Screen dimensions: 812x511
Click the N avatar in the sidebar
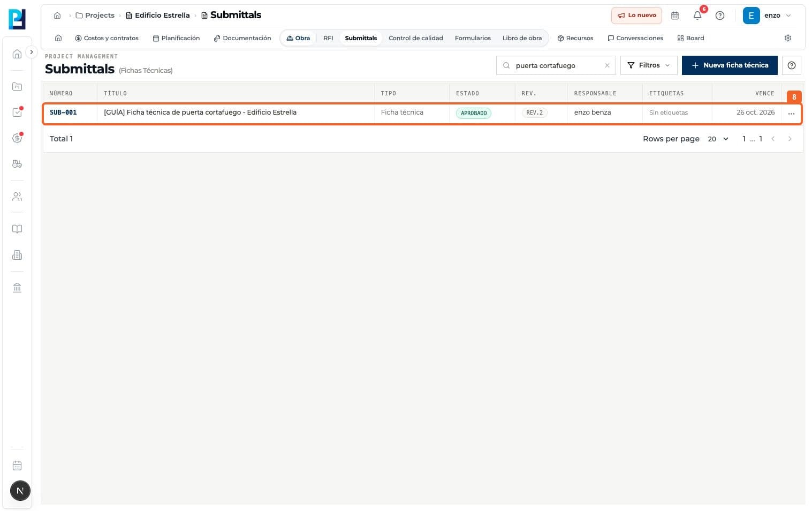20,491
